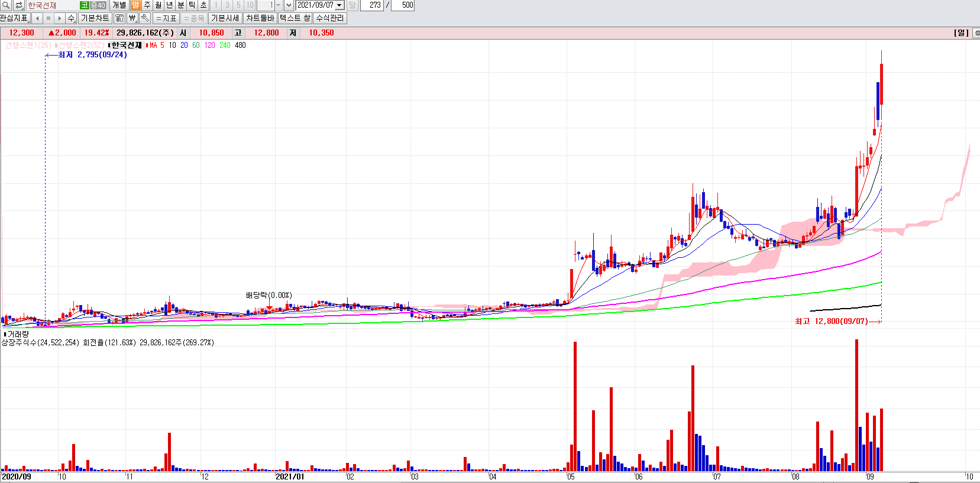Click the icon at the far right of the price bar
The height and width of the screenshot is (483, 980).
[x=976, y=33]
